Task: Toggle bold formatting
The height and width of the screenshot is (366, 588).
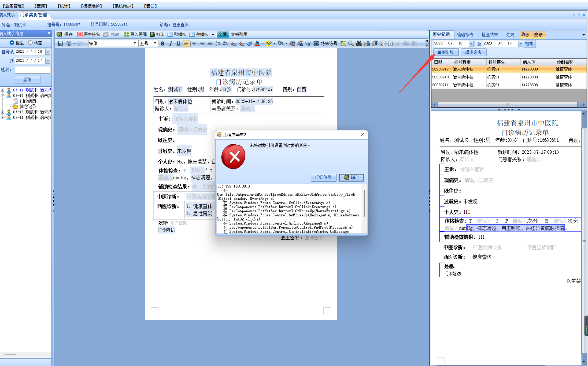Action: (163, 44)
